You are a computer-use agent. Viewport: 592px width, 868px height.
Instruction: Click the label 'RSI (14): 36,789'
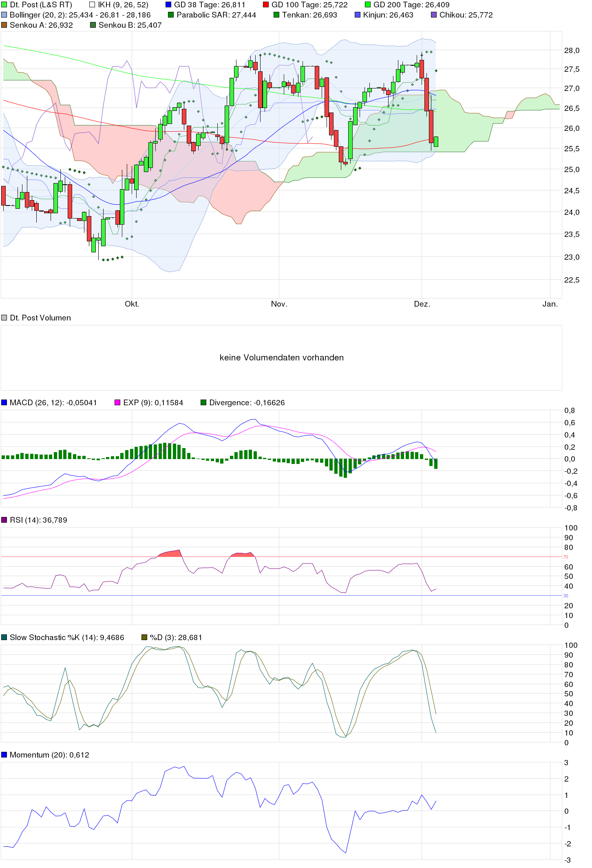38,520
